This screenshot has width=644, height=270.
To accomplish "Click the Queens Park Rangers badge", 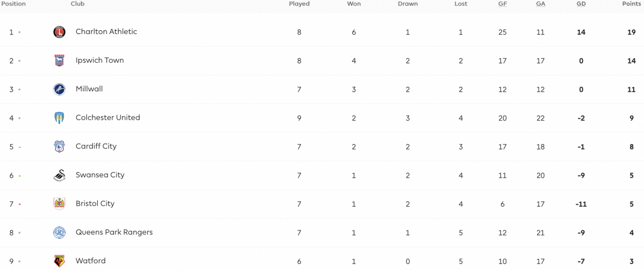I will coord(59,233).
